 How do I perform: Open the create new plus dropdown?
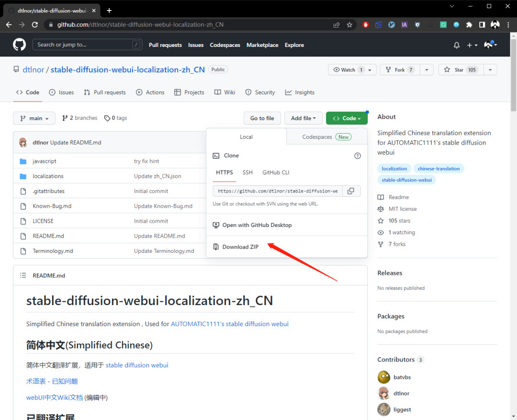coord(472,45)
